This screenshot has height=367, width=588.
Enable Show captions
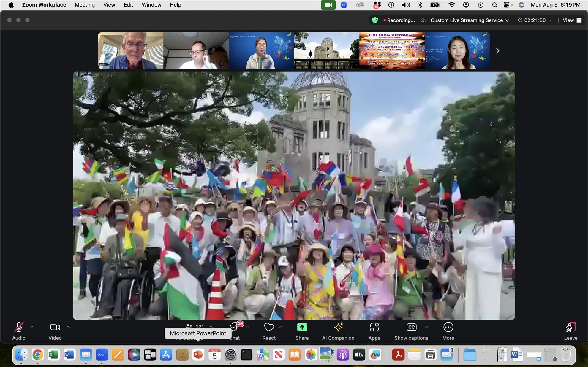[411, 327]
